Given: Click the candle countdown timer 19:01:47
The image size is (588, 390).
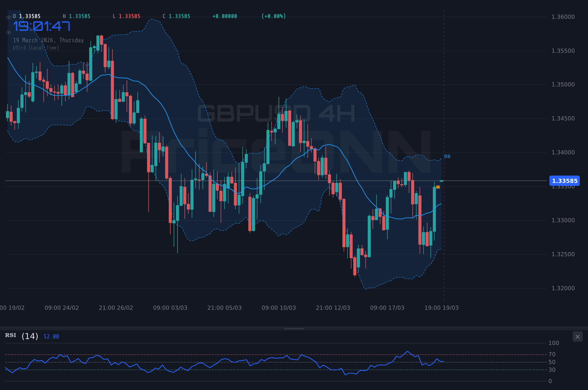Looking at the screenshot, I should pos(42,26).
